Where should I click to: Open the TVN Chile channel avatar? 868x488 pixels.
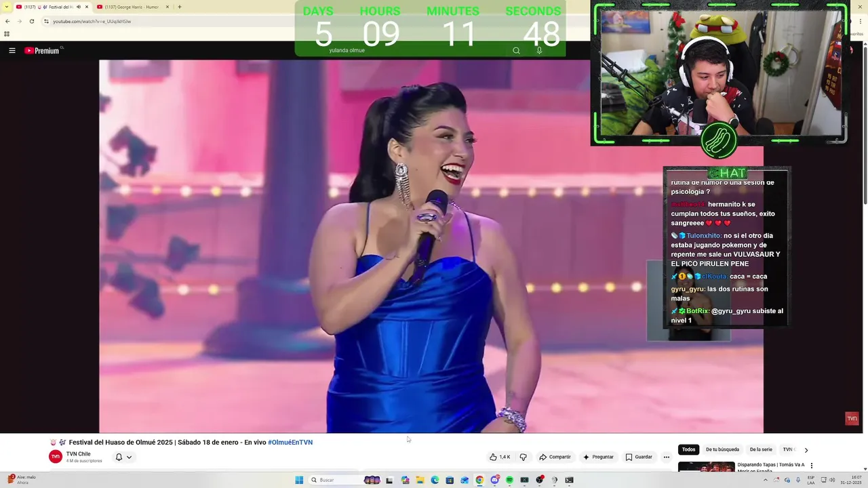(x=56, y=457)
